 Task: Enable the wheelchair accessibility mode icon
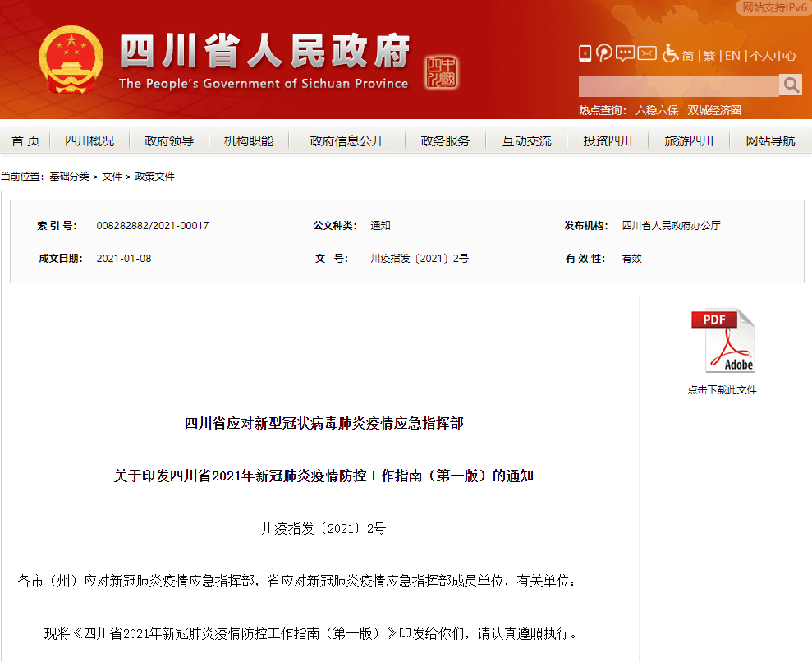coord(670,53)
